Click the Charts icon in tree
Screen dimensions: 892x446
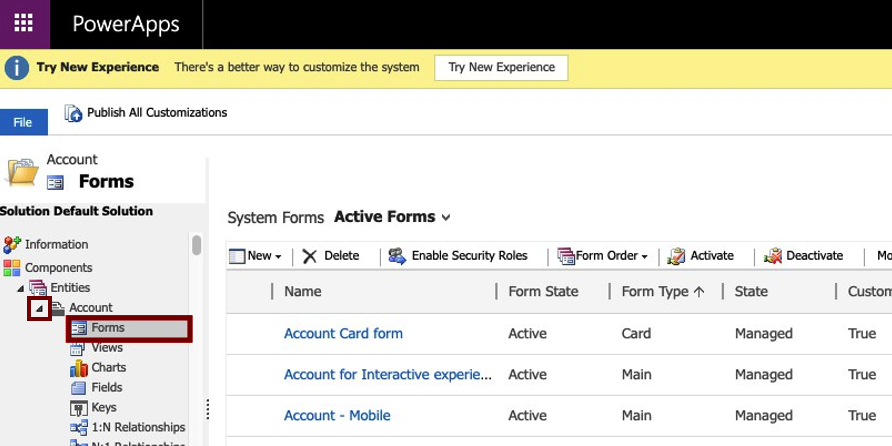click(79, 368)
